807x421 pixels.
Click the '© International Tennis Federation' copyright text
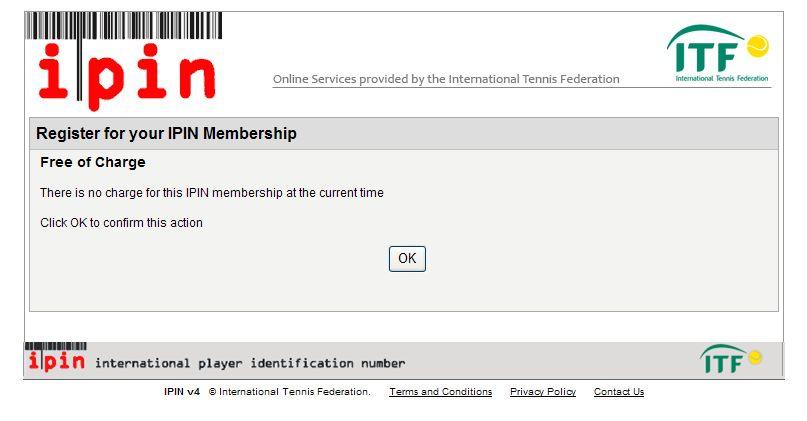[x=290, y=392]
